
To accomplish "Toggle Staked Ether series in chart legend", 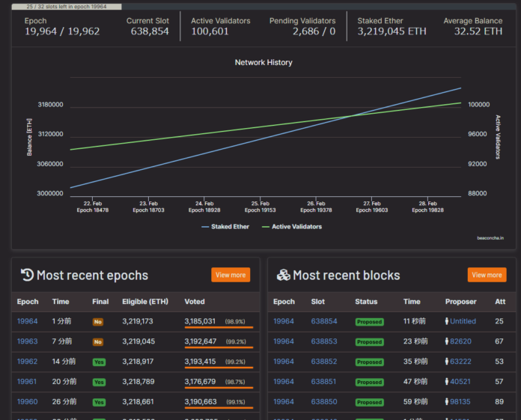I will (225, 226).
